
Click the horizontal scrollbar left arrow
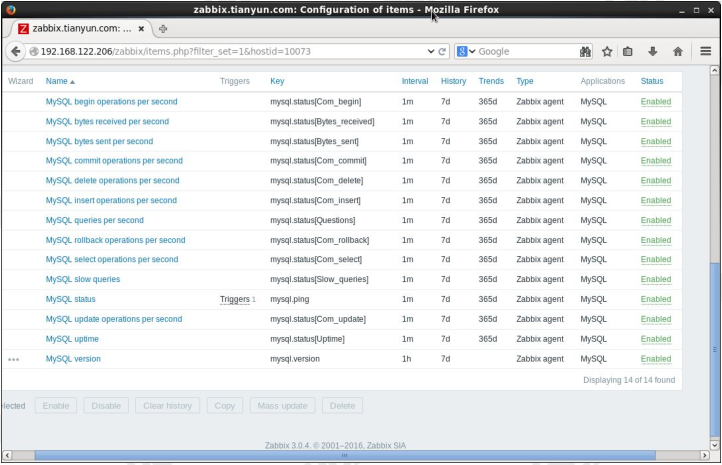tap(7, 455)
